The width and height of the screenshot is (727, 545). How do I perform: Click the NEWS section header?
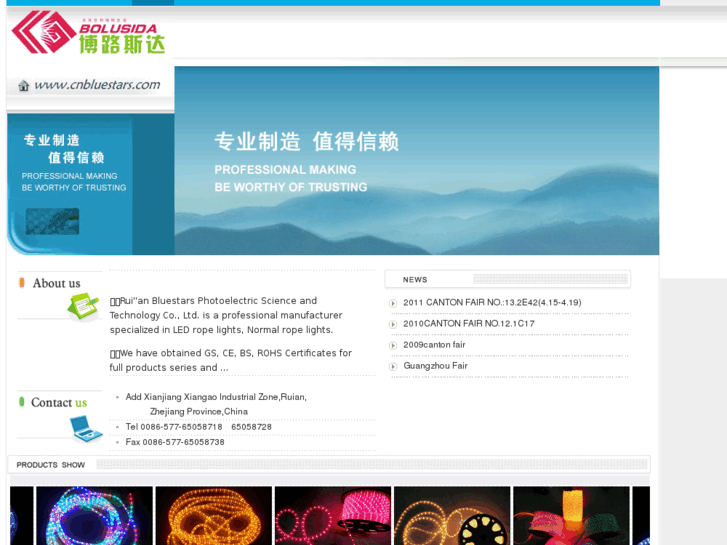[x=508, y=279]
